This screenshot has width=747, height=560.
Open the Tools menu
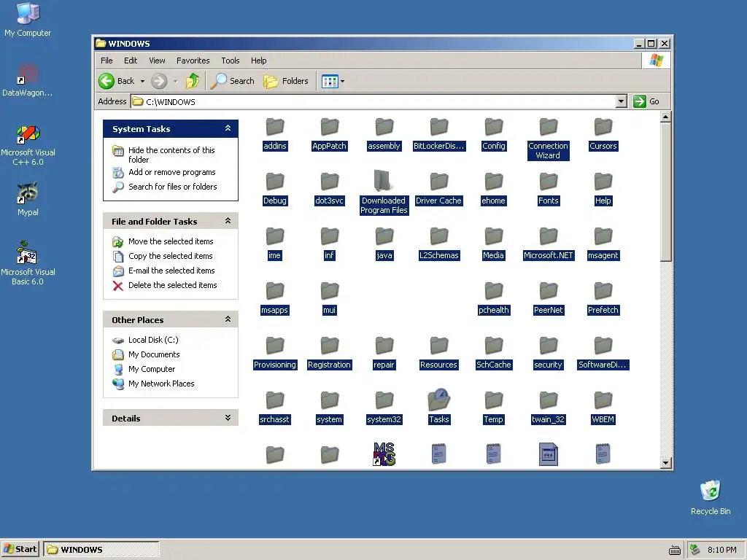point(230,61)
